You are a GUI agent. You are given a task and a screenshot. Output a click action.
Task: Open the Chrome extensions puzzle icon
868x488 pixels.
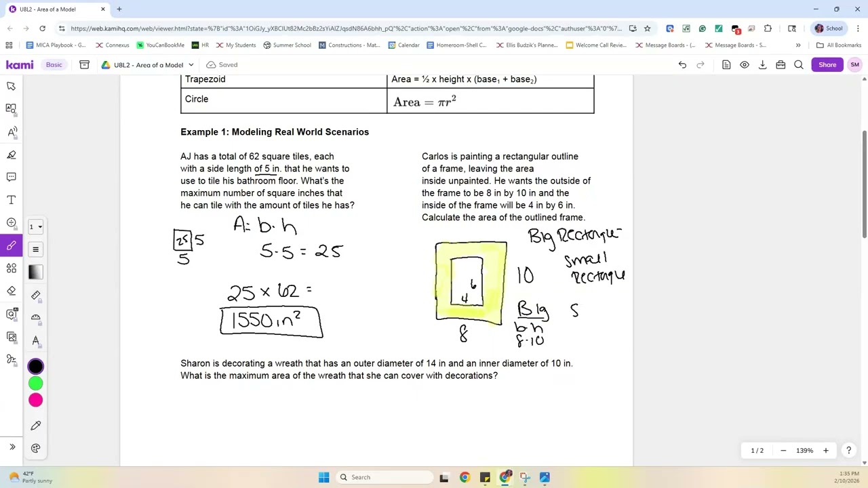[x=768, y=28]
